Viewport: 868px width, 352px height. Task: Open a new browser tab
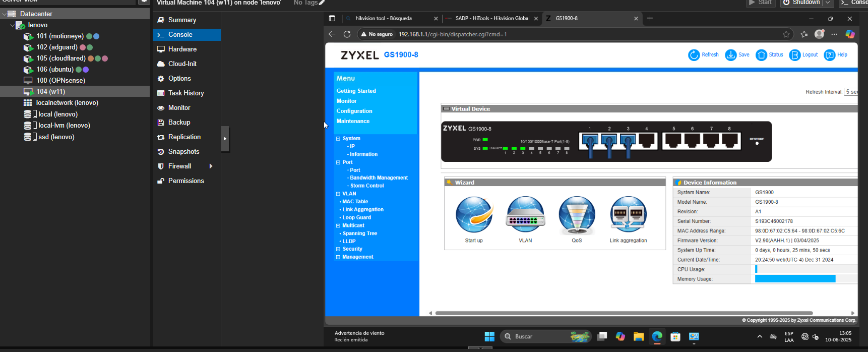tap(650, 18)
